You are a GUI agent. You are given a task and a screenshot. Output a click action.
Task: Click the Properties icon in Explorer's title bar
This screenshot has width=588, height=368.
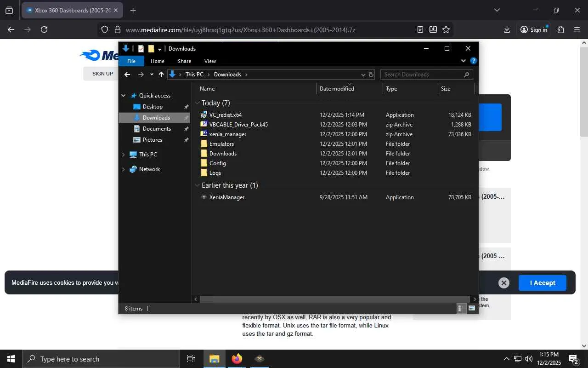[x=141, y=49]
